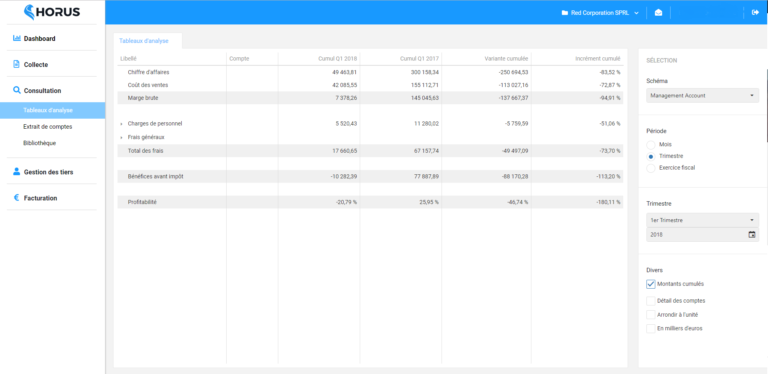Switch to the Tableaux d'analyse tab
The image size is (768, 374).
tap(144, 41)
